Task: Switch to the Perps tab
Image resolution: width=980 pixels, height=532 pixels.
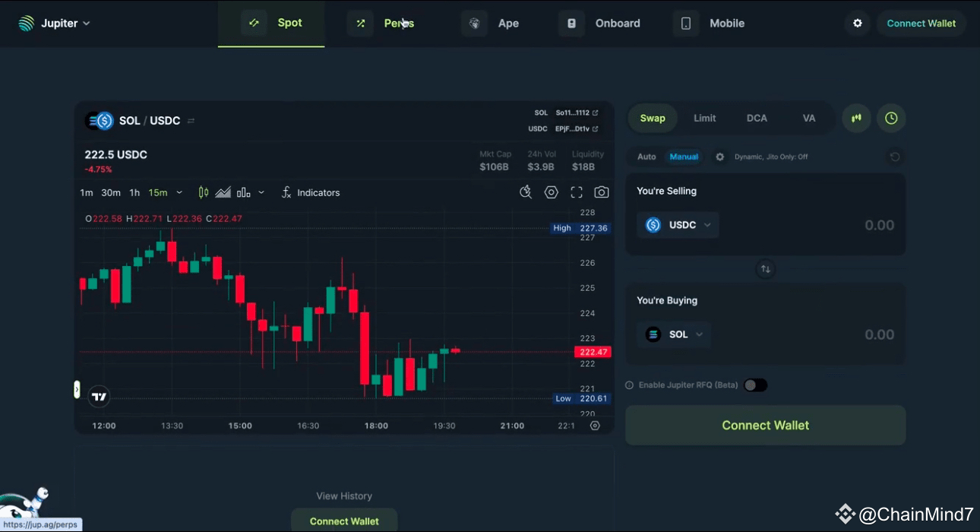Action: [x=381, y=24]
